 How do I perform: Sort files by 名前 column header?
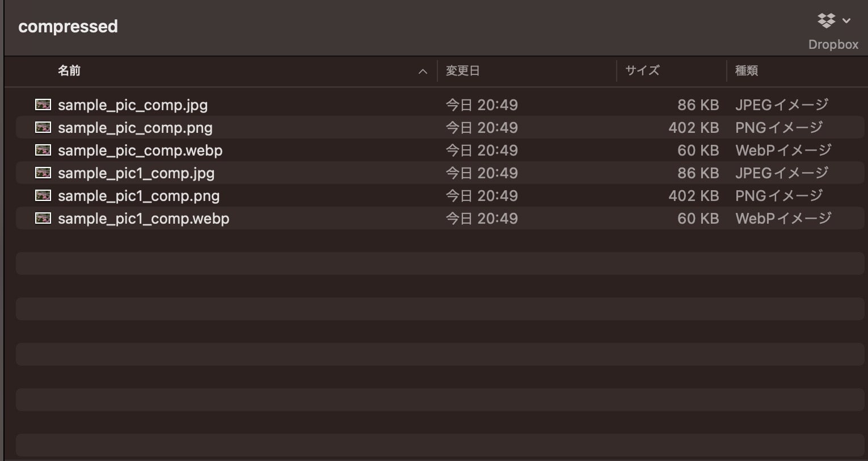pos(69,70)
